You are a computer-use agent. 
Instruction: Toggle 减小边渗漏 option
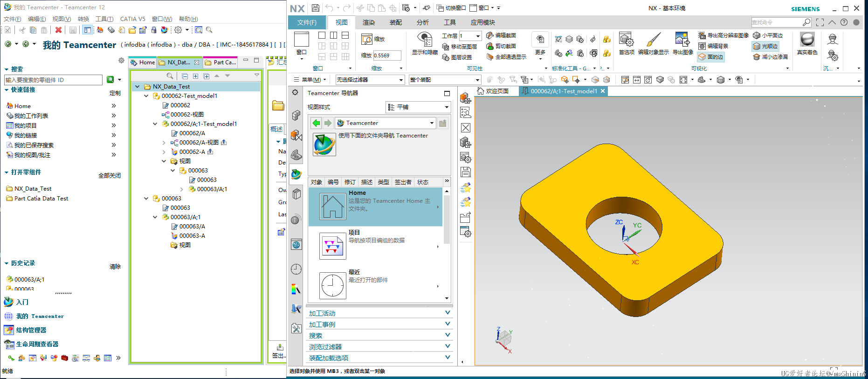(x=770, y=57)
